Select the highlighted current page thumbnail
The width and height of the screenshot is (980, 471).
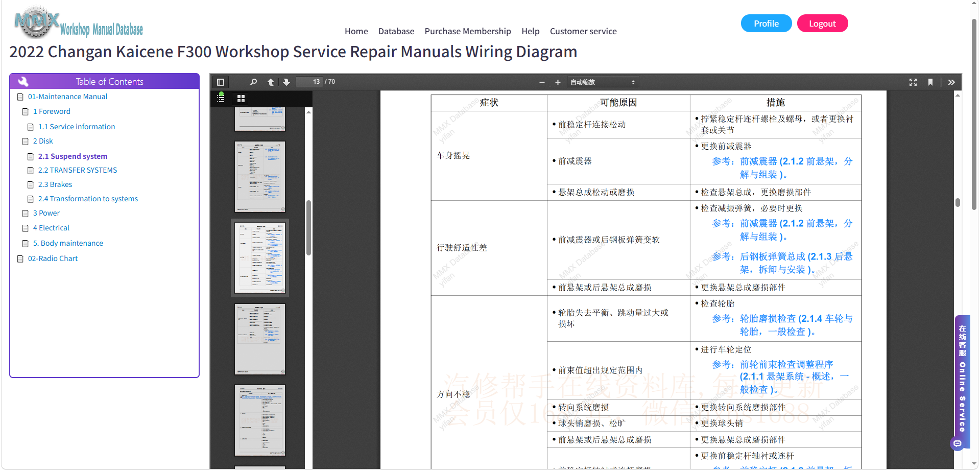[x=260, y=258]
